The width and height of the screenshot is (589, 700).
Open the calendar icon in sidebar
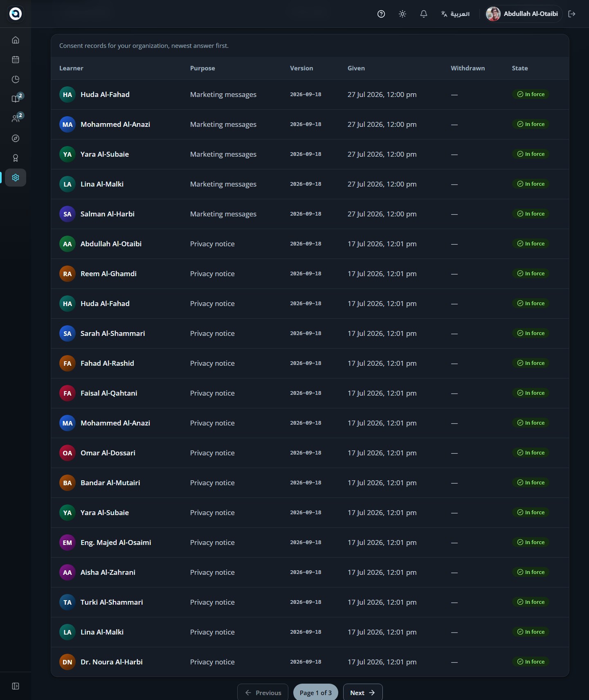tap(16, 60)
